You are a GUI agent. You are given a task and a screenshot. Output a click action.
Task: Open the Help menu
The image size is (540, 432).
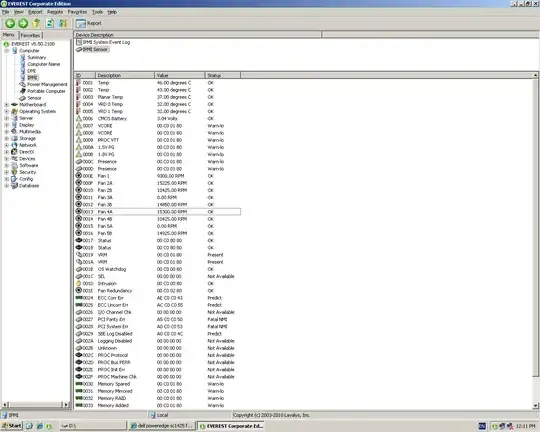click(x=112, y=12)
